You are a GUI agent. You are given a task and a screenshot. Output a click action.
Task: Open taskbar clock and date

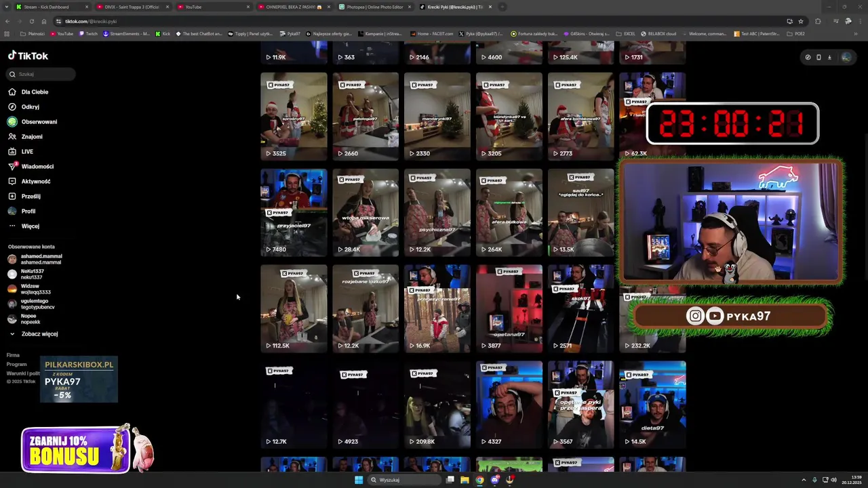pos(852,480)
